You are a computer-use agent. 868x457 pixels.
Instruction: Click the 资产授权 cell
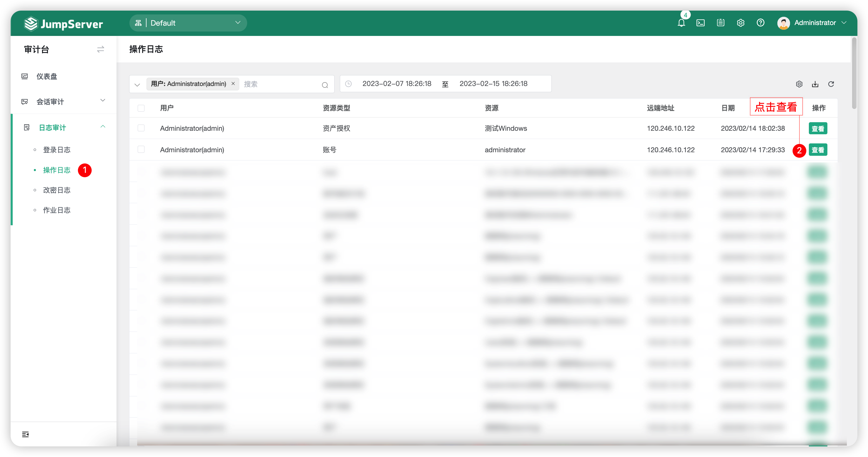tap(336, 128)
